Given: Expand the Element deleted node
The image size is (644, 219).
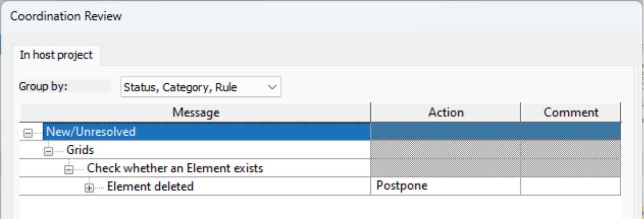Looking at the screenshot, I should 89,187.
